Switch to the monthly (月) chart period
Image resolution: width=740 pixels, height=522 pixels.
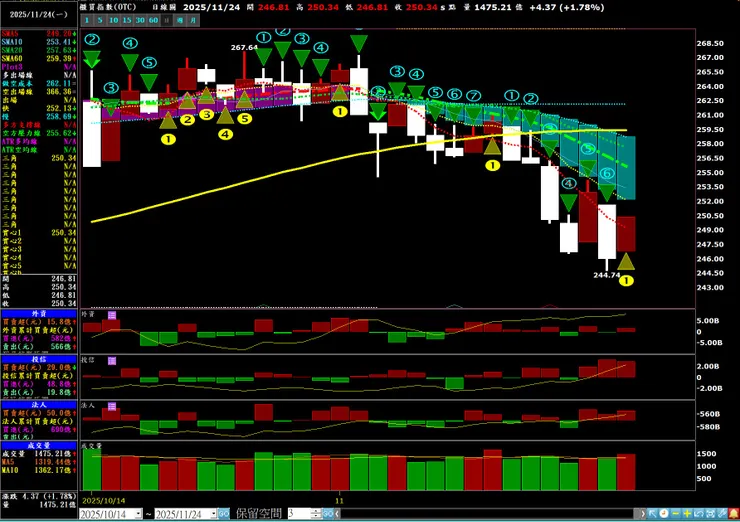(x=193, y=20)
